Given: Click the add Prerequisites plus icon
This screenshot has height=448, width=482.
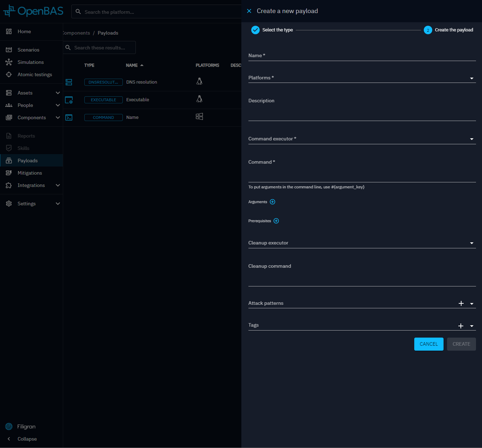Looking at the screenshot, I should (276, 221).
